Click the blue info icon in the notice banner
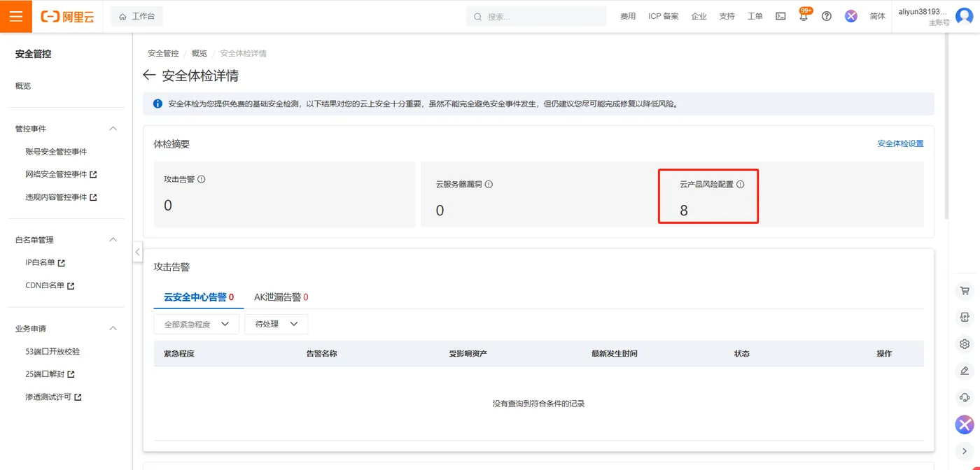 [x=157, y=104]
